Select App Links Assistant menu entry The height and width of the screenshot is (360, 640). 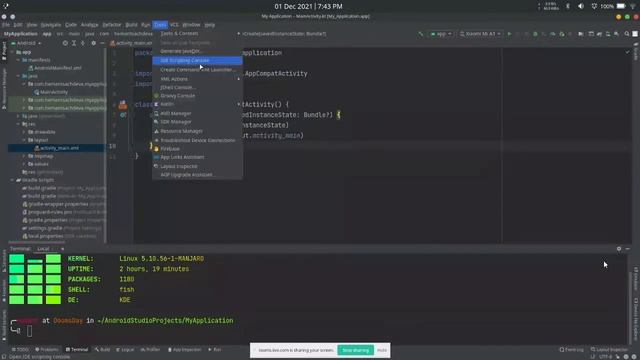tap(198, 157)
